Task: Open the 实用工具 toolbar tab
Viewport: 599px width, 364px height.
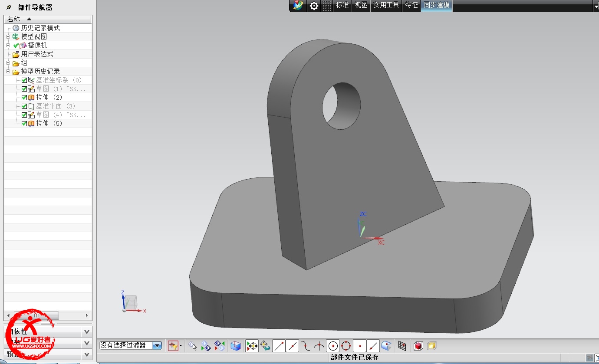Action: click(x=386, y=5)
